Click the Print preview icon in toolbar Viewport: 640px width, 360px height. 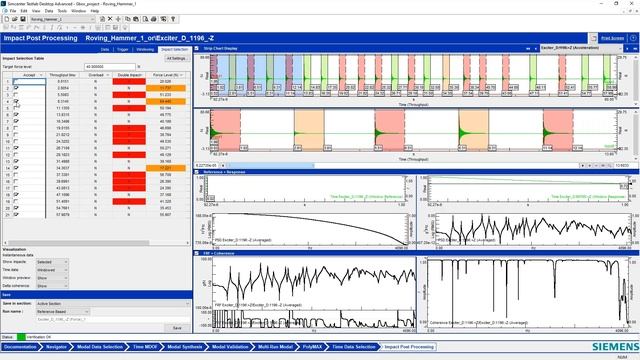[x=145, y=19]
